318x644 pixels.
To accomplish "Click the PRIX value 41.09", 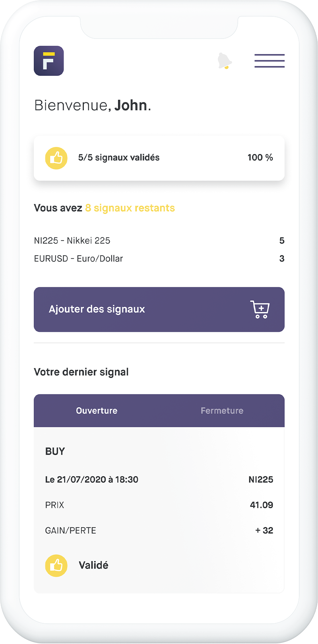I will tap(261, 505).
